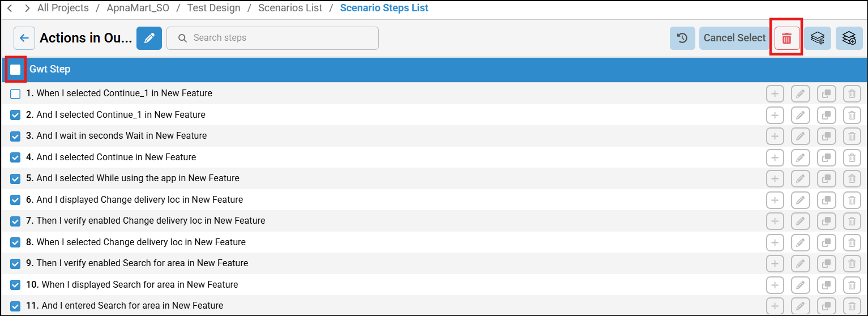The image size is (868, 316).
Task: Click the add step plus icon on step 1
Action: [775, 93]
